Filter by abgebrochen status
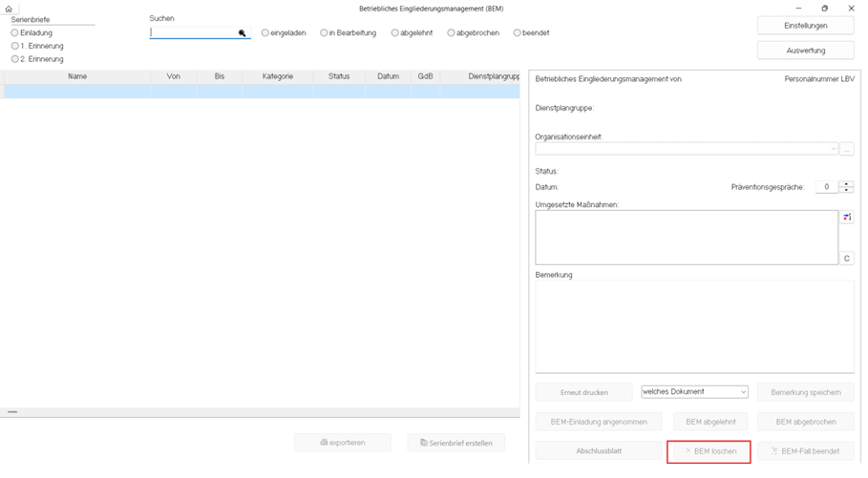The image size is (868, 478). click(451, 33)
